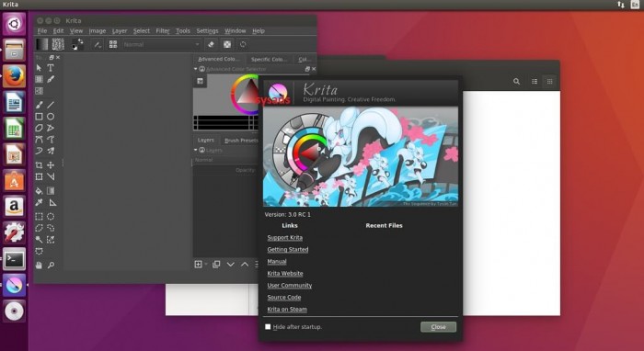Select the Move tool

(51, 164)
